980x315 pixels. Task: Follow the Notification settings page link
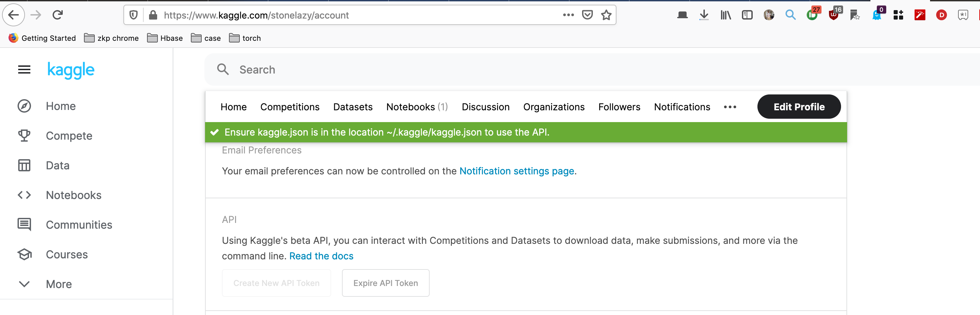click(x=517, y=171)
